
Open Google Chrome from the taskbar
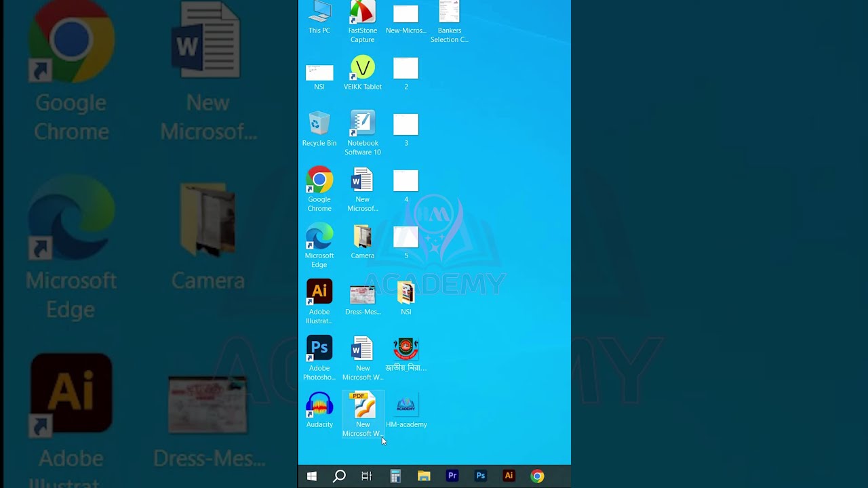537,476
